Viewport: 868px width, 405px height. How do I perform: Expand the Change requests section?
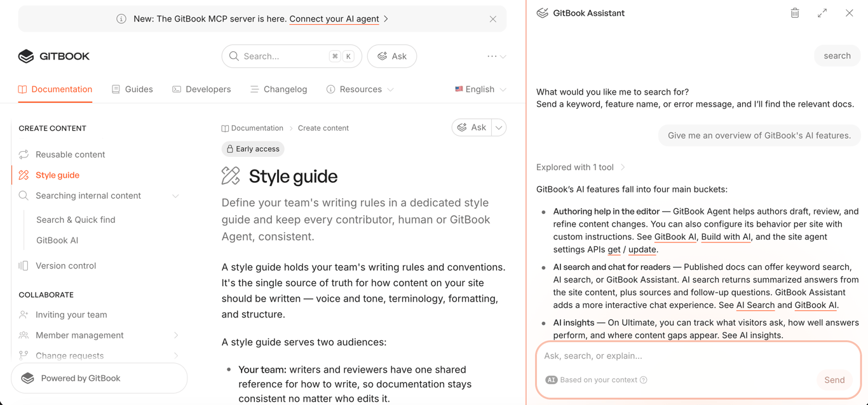coord(176,355)
